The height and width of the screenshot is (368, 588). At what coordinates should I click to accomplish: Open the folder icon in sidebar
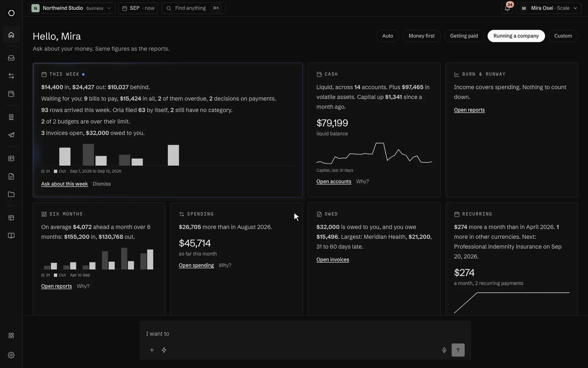(11, 194)
